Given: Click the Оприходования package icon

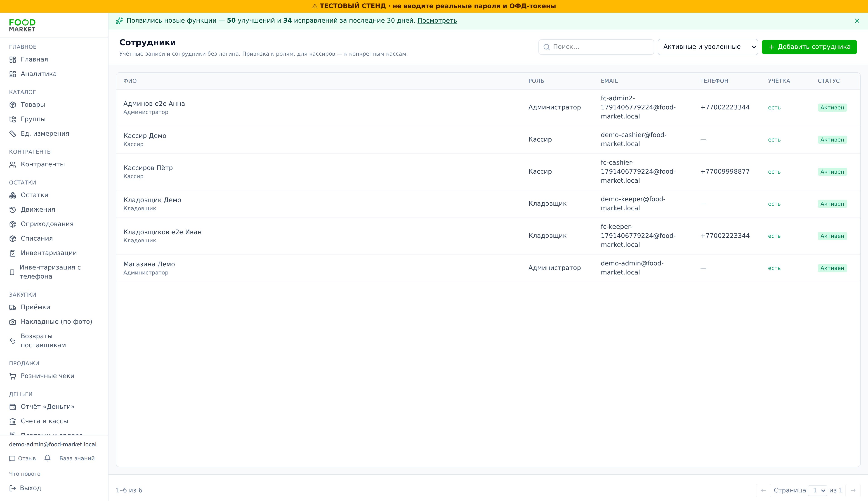Looking at the screenshot, I should point(13,224).
